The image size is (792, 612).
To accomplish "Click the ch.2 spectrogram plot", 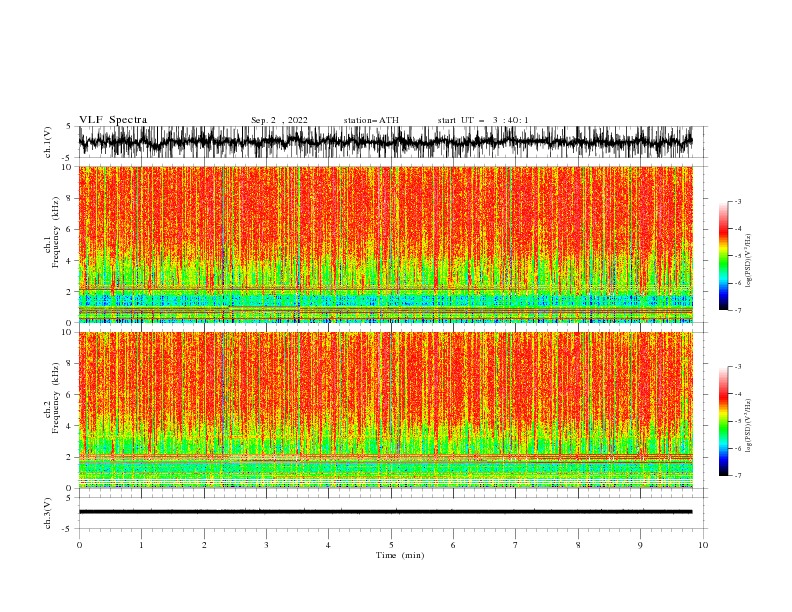I will click(386, 410).
